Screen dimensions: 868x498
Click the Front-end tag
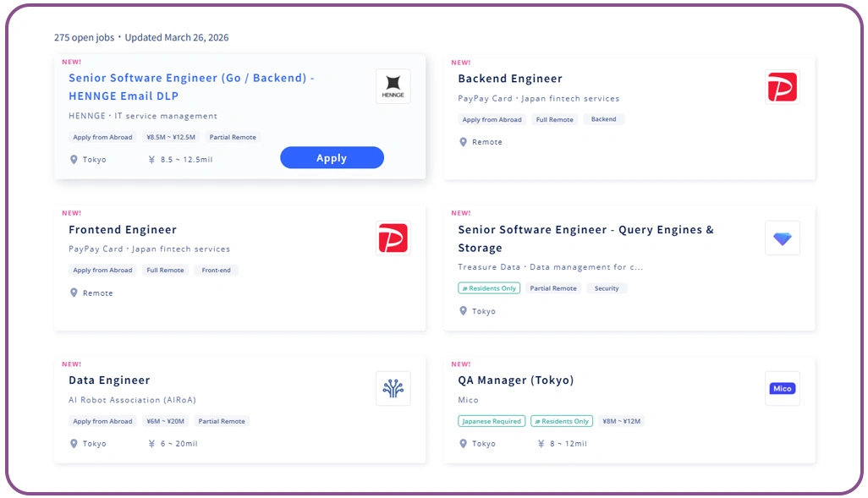click(216, 270)
